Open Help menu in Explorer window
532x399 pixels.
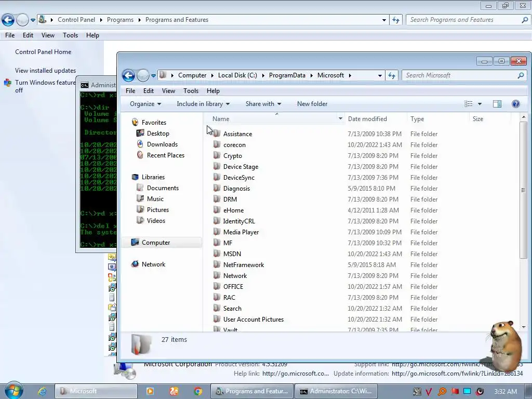[213, 91]
